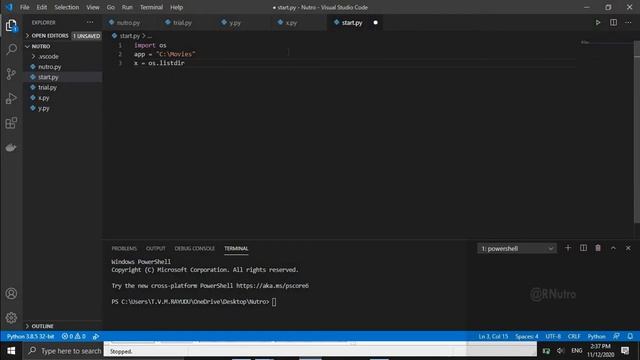Select the Terminal panel tab
The image size is (640, 360).
point(236,249)
